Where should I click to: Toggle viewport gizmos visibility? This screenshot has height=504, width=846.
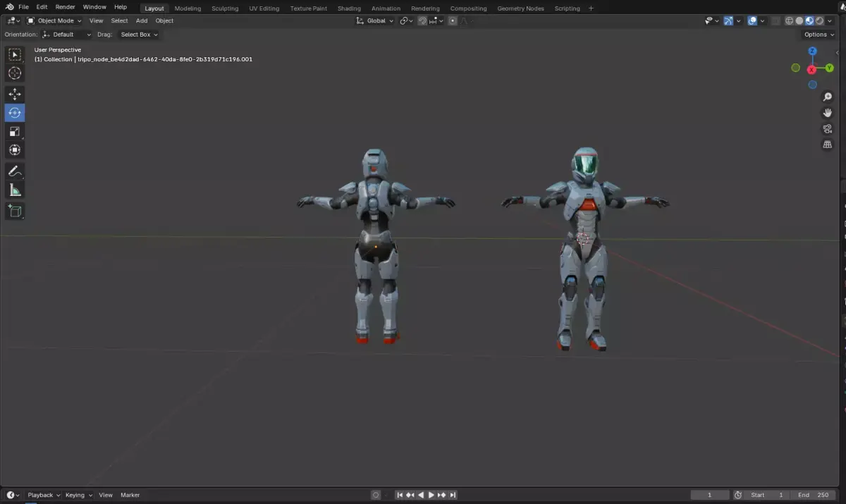click(728, 20)
